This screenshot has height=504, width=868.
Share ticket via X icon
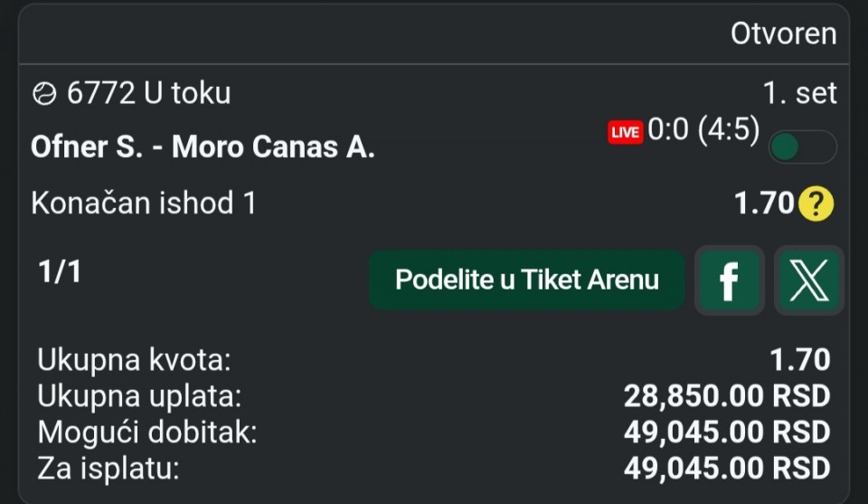tap(809, 281)
